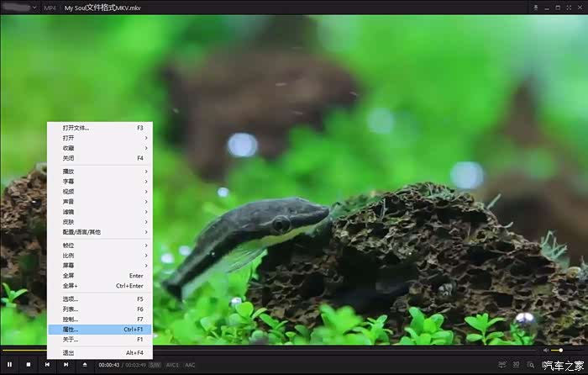The height and width of the screenshot is (375, 588).
Task: Click the MP4 format label in title bar
Action: point(50,8)
